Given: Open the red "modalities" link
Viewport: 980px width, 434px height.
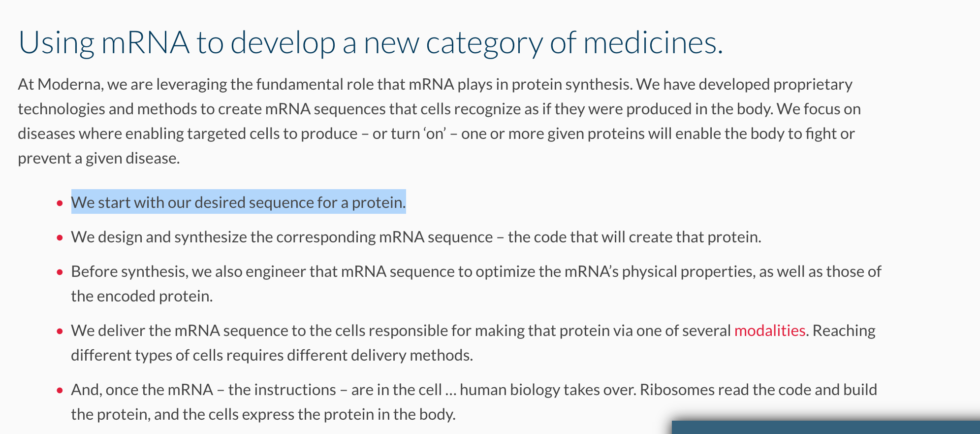Looking at the screenshot, I should pos(769,331).
